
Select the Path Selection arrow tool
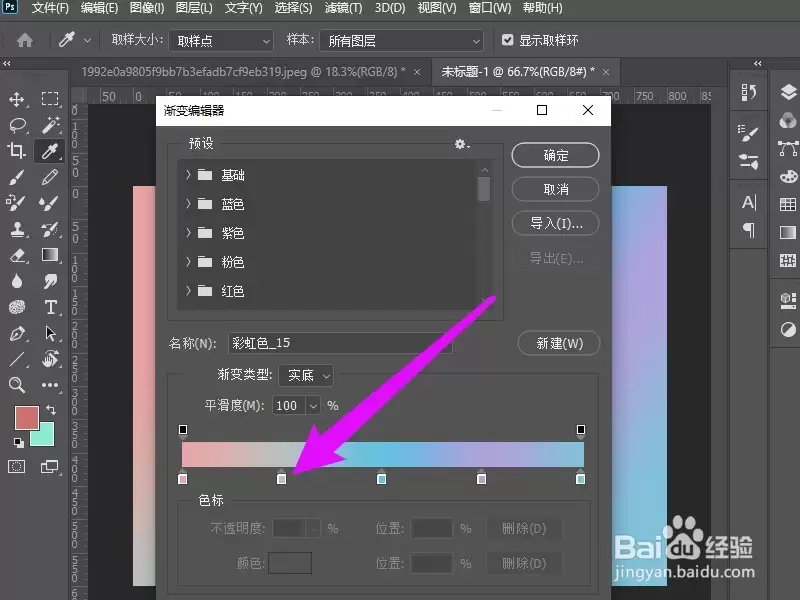[50, 334]
